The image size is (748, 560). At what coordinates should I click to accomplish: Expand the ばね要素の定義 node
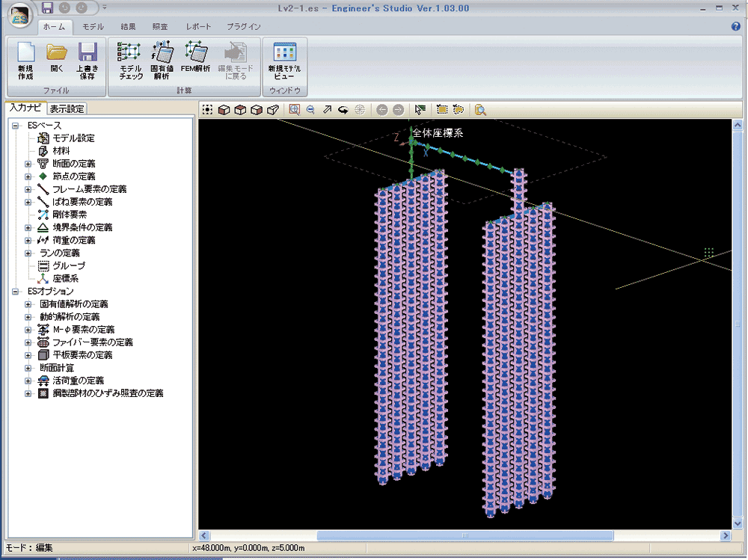[x=28, y=203]
